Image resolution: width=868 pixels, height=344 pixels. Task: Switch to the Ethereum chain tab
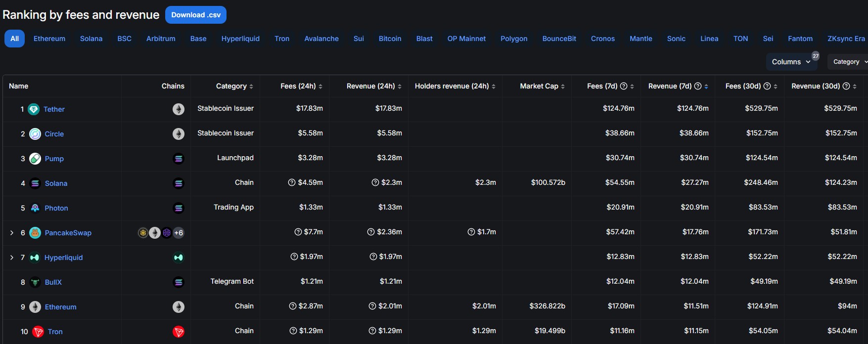(49, 39)
